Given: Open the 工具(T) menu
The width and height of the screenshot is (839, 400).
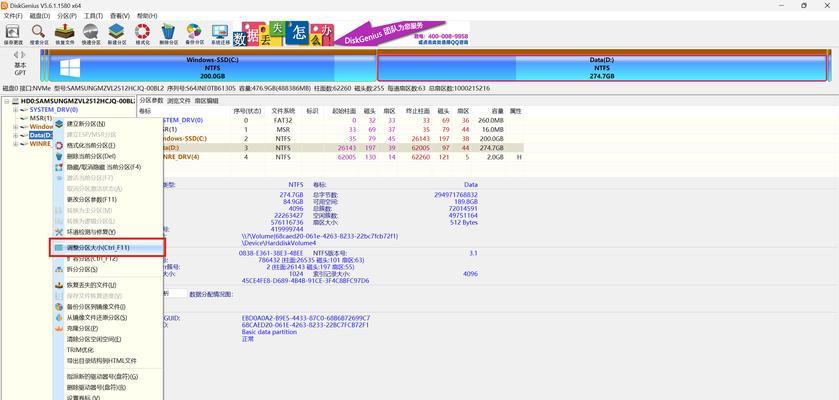Looking at the screenshot, I should pyautogui.click(x=94, y=16).
